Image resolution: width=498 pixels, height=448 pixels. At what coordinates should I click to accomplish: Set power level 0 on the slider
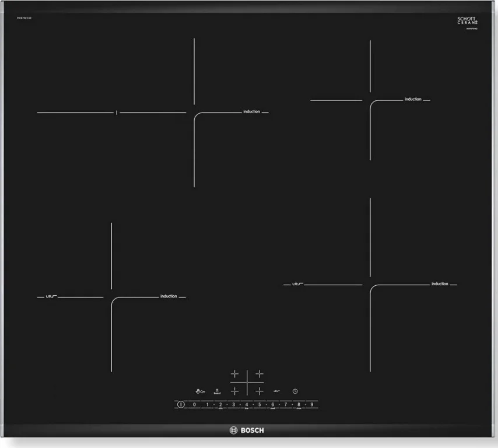click(194, 404)
